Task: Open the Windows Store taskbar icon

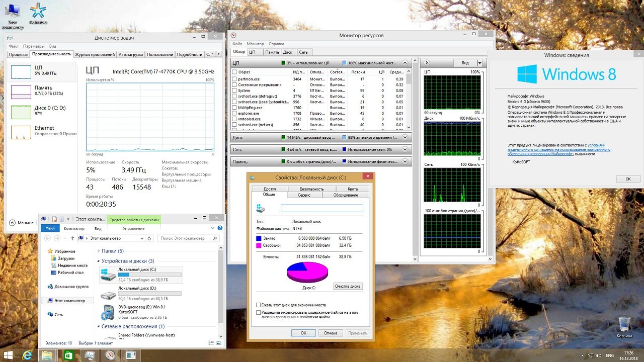Action: point(68,355)
